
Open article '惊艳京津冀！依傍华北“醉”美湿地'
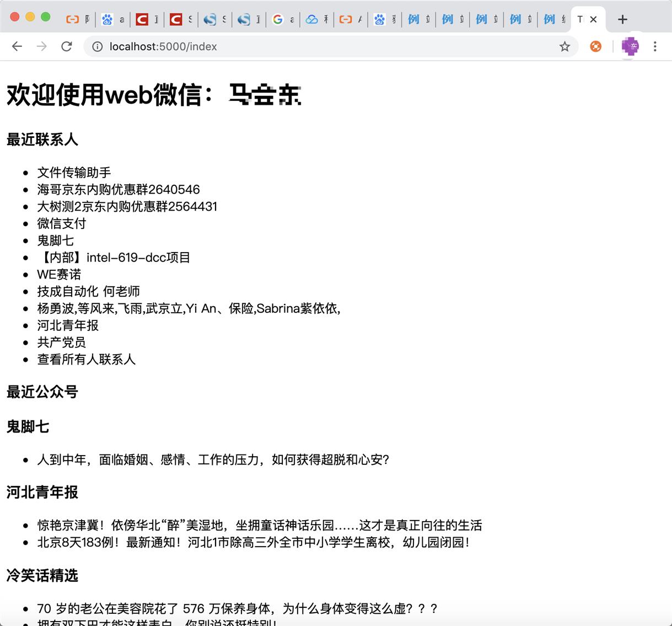[260, 525]
